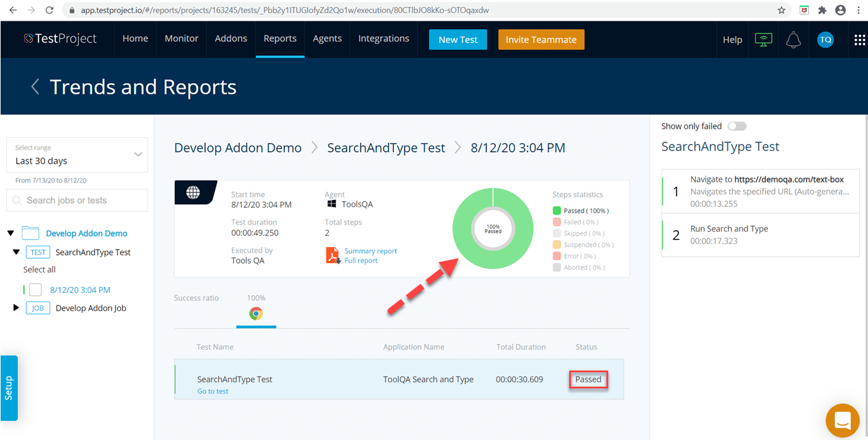Bookmark this page with the star icon
Image resolution: width=868 pixels, height=440 pixels.
[x=782, y=10]
